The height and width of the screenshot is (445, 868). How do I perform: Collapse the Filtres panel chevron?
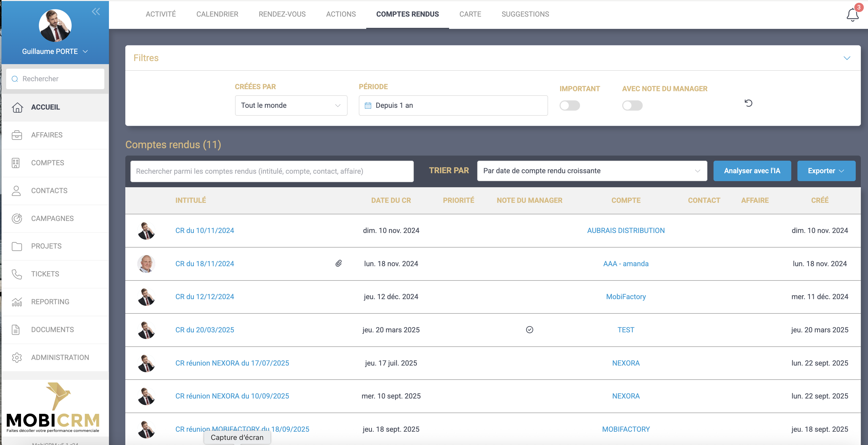[847, 58]
